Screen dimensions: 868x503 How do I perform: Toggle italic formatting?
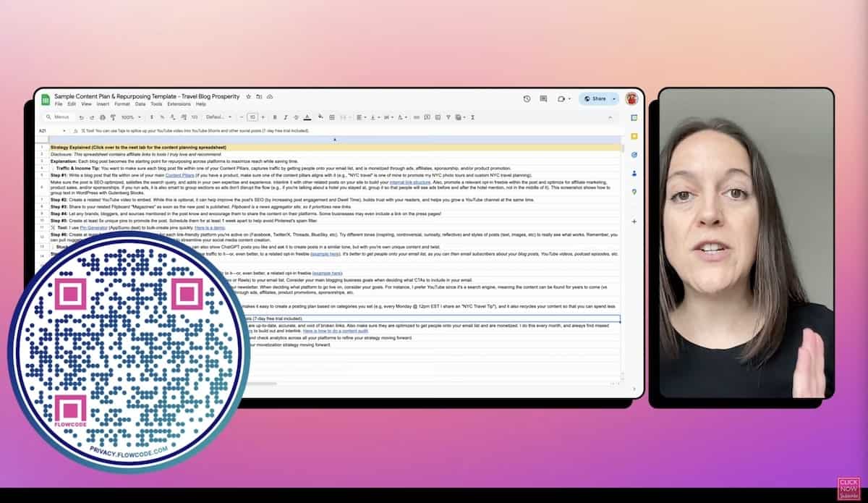(x=286, y=117)
